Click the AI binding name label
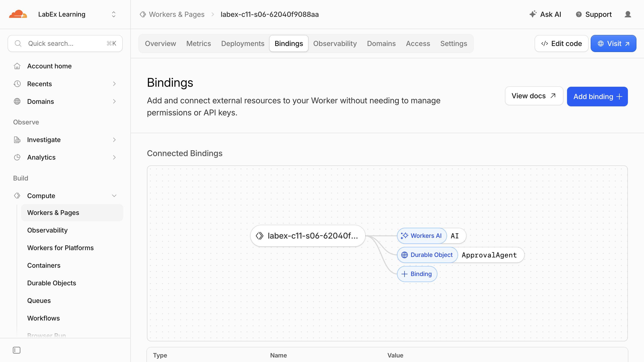 [x=455, y=236]
